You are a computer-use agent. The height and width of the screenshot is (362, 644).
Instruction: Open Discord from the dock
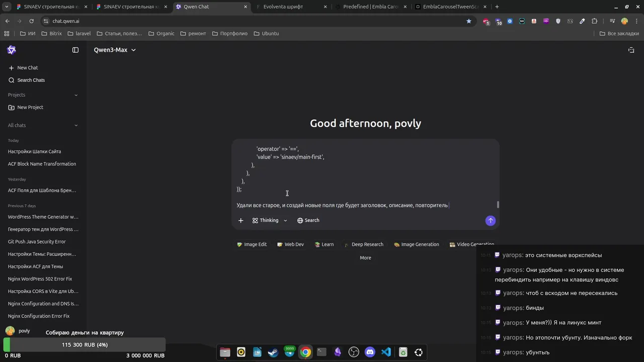click(x=370, y=352)
